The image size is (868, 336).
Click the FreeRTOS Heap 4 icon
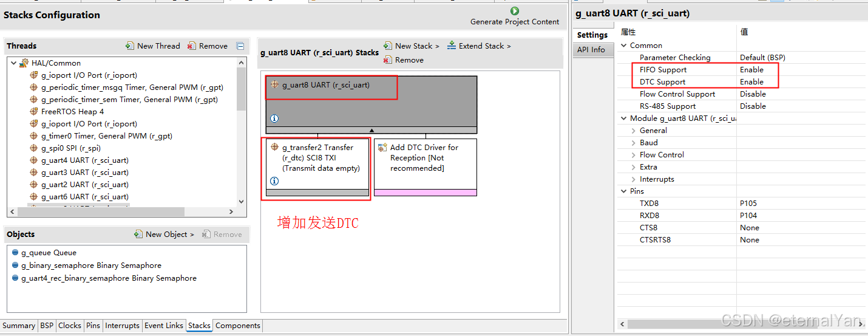click(34, 111)
